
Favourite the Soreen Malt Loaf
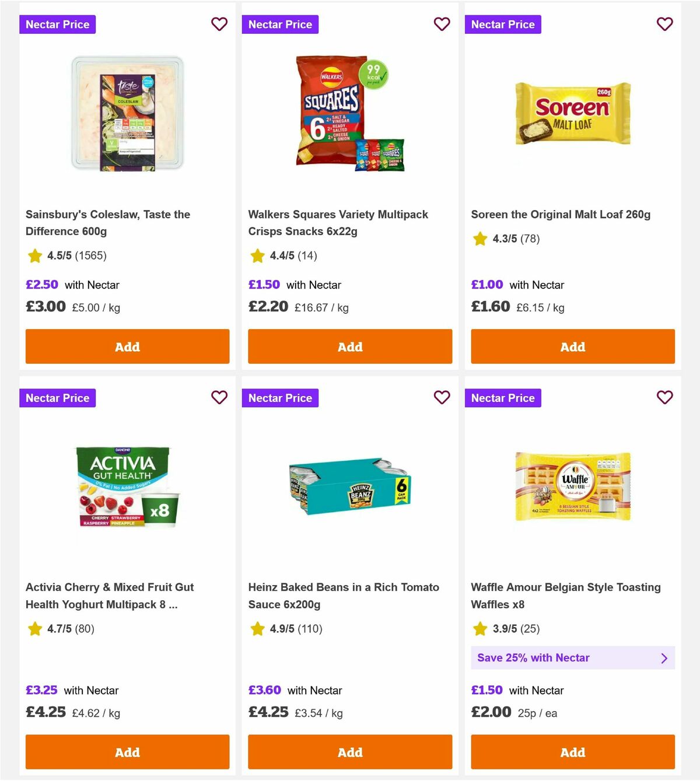[665, 24]
